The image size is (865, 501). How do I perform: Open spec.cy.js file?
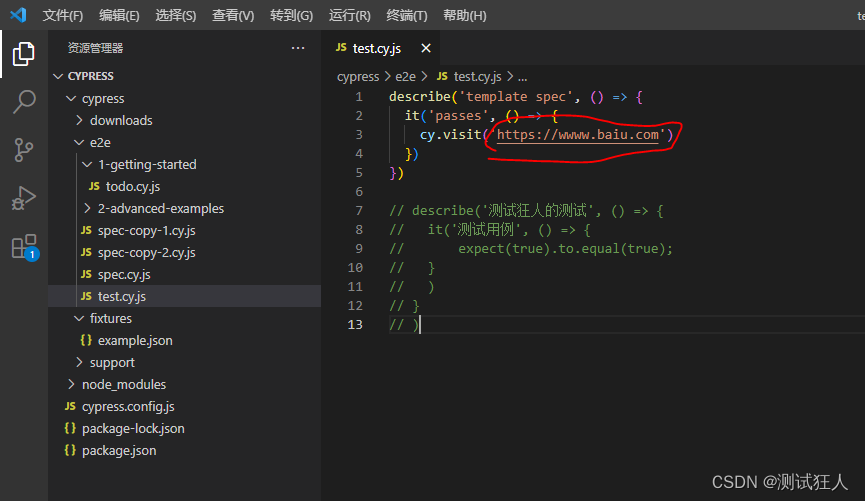[x=185, y=275]
